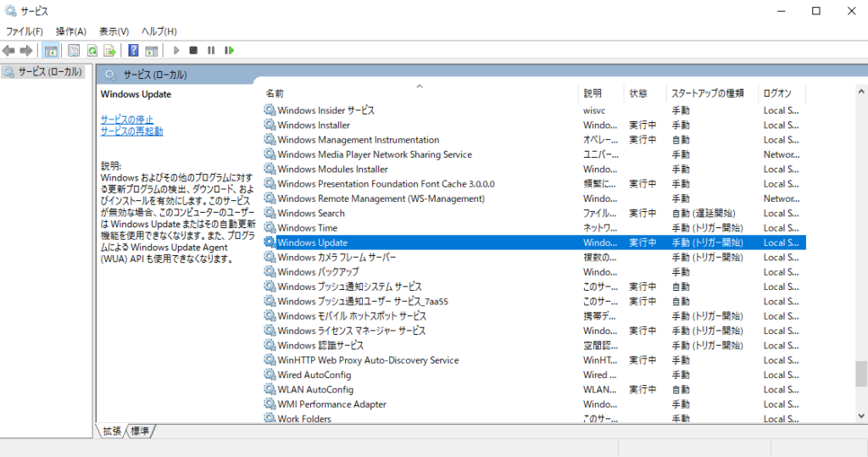Sort by the ログオン column header

pos(782,93)
